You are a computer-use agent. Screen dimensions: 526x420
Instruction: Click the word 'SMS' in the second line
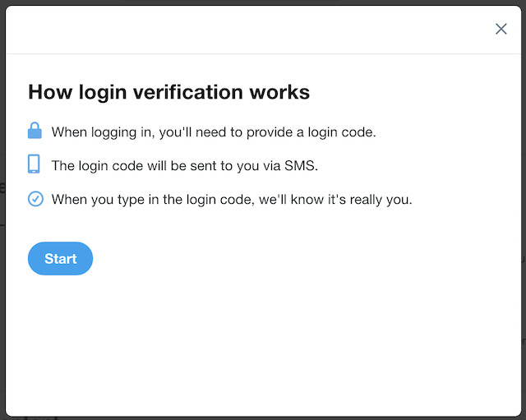tap(301, 165)
